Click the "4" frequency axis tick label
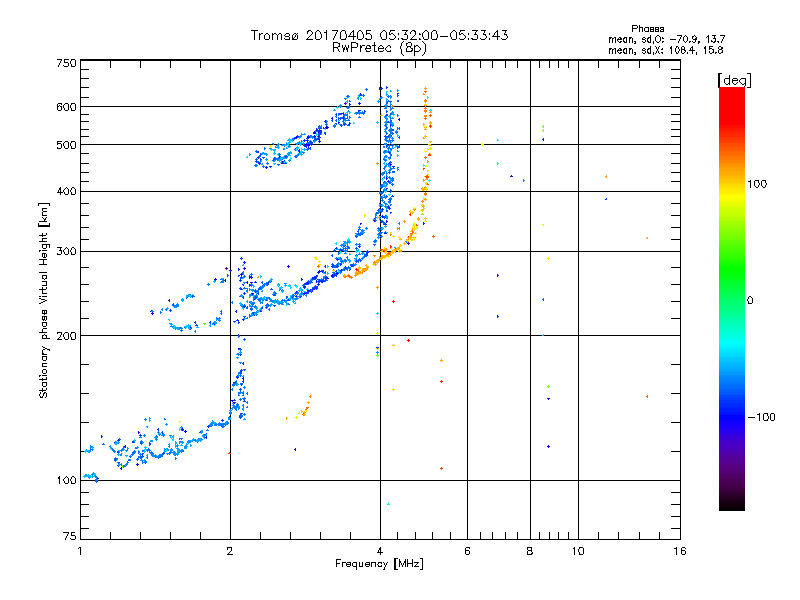The image size is (800, 600). pyautogui.click(x=380, y=551)
